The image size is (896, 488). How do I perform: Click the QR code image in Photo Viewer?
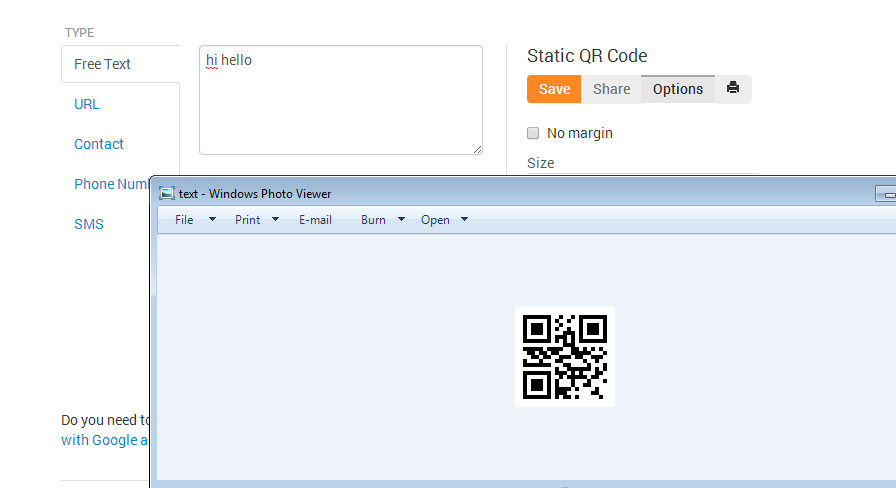565,357
